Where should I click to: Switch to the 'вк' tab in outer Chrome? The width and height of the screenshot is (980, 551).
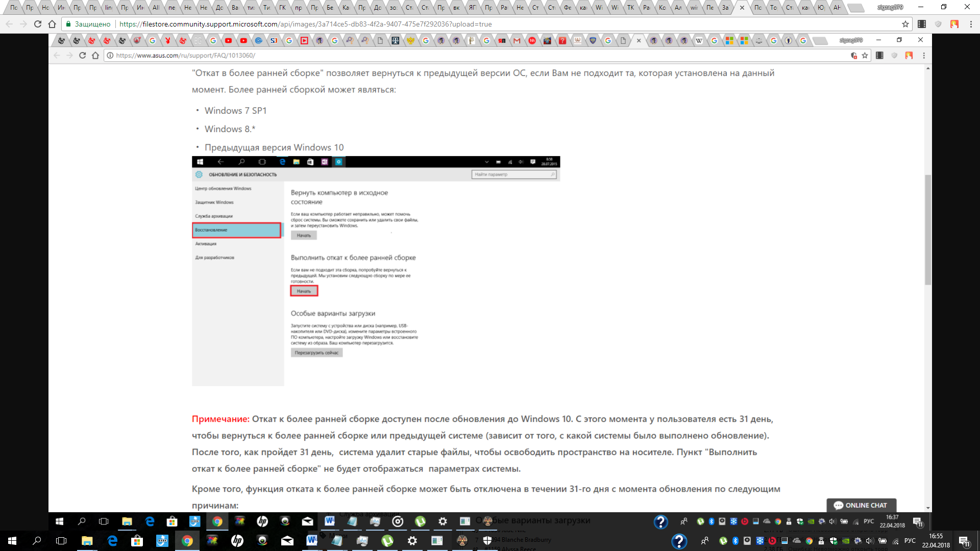(x=456, y=8)
